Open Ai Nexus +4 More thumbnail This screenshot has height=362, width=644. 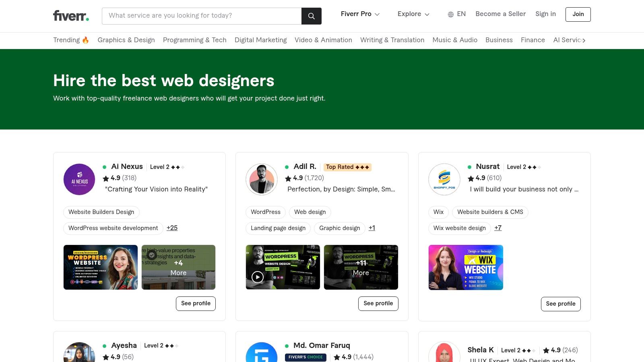178,267
